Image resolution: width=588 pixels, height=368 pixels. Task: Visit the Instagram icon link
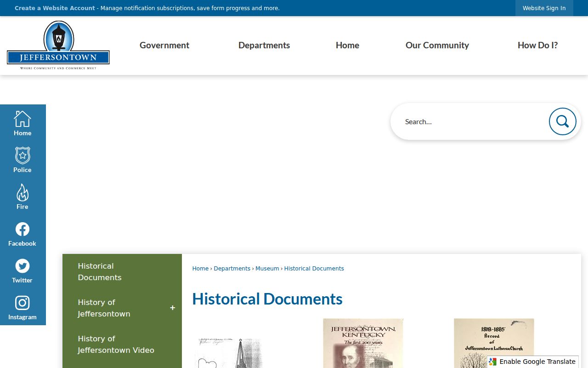[x=23, y=303]
